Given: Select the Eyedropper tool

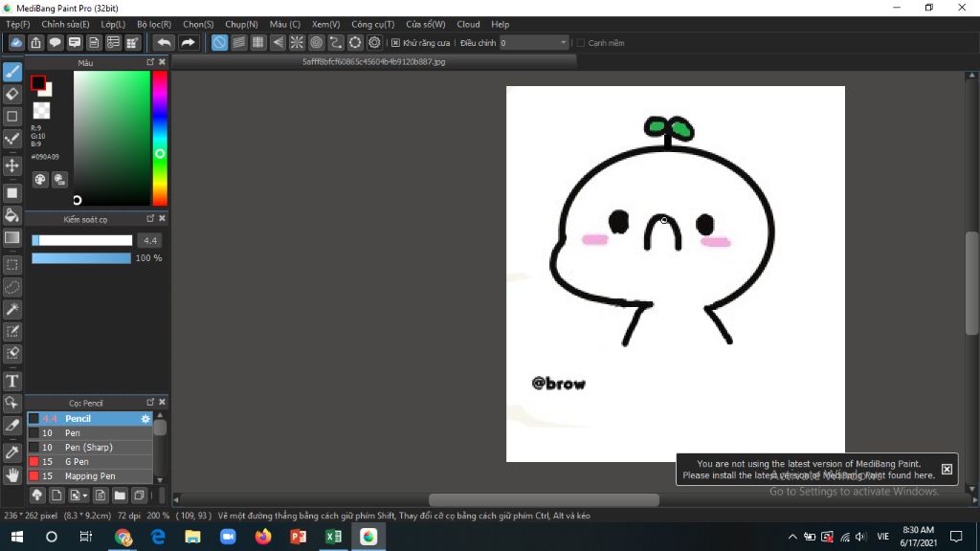Looking at the screenshot, I should click(11, 452).
